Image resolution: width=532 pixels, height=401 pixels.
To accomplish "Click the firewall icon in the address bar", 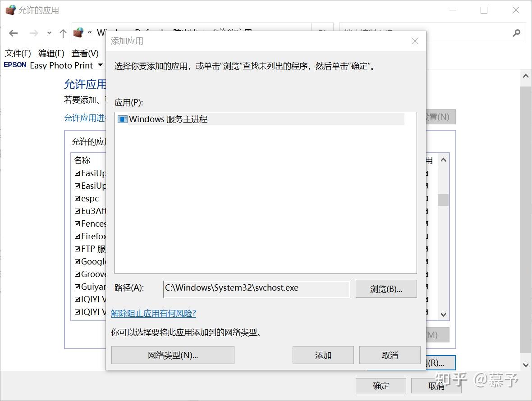I will pyautogui.click(x=78, y=32).
